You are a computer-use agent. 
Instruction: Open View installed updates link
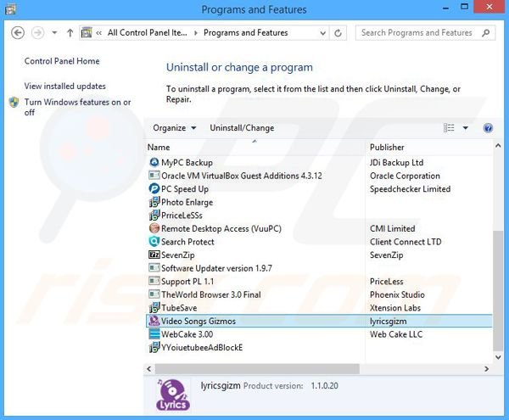pos(65,86)
